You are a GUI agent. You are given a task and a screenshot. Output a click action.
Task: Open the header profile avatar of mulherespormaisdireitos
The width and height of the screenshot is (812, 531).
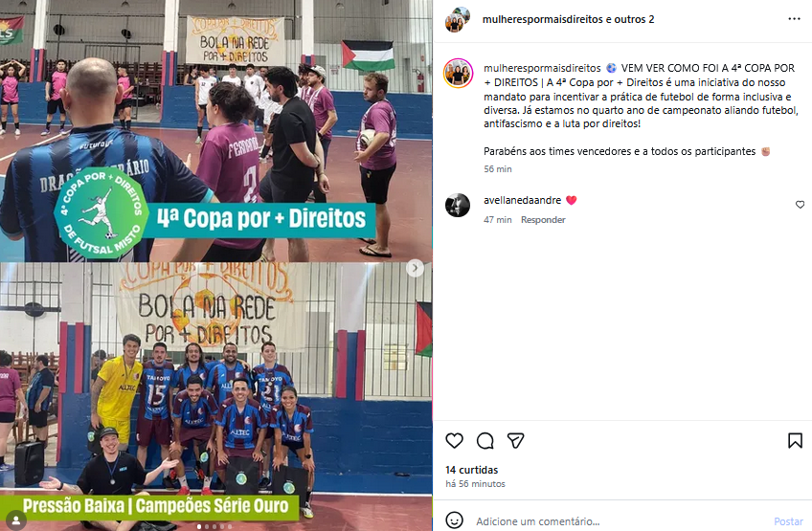[x=458, y=20]
